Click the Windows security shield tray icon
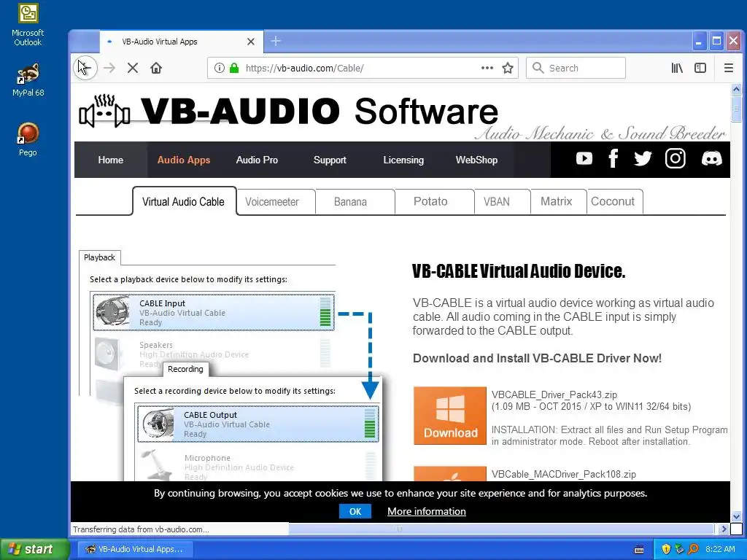This screenshot has height=560, width=747. click(x=666, y=549)
